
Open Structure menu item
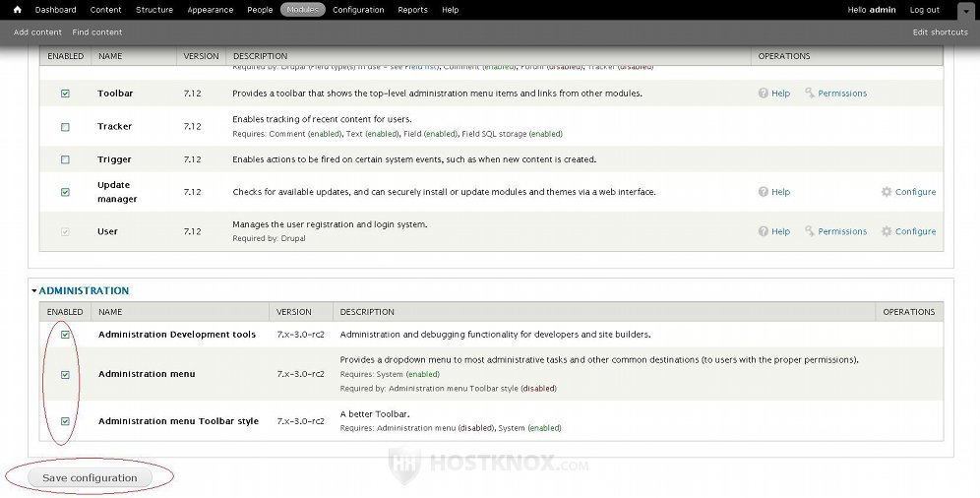[x=154, y=10]
